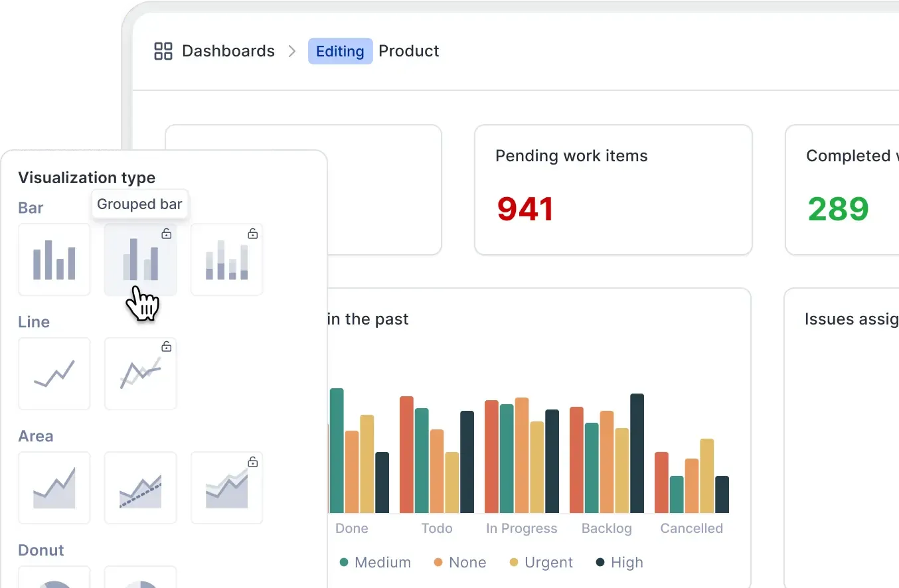Select the second donut chart icon

[140, 577]
